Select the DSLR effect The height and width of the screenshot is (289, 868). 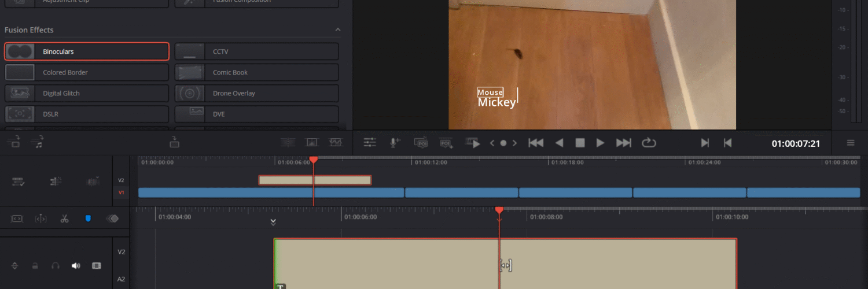pyautogui.click(x=87, y=114)
